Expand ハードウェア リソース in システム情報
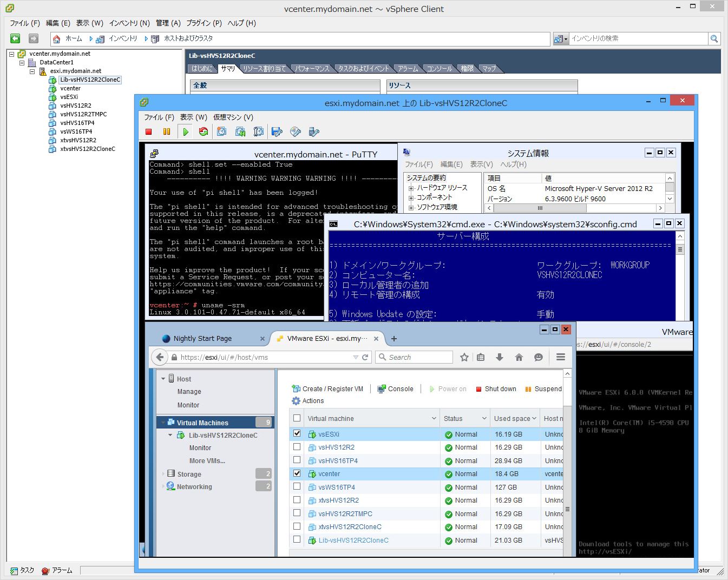The image size is (728, 580). point(411,188)
